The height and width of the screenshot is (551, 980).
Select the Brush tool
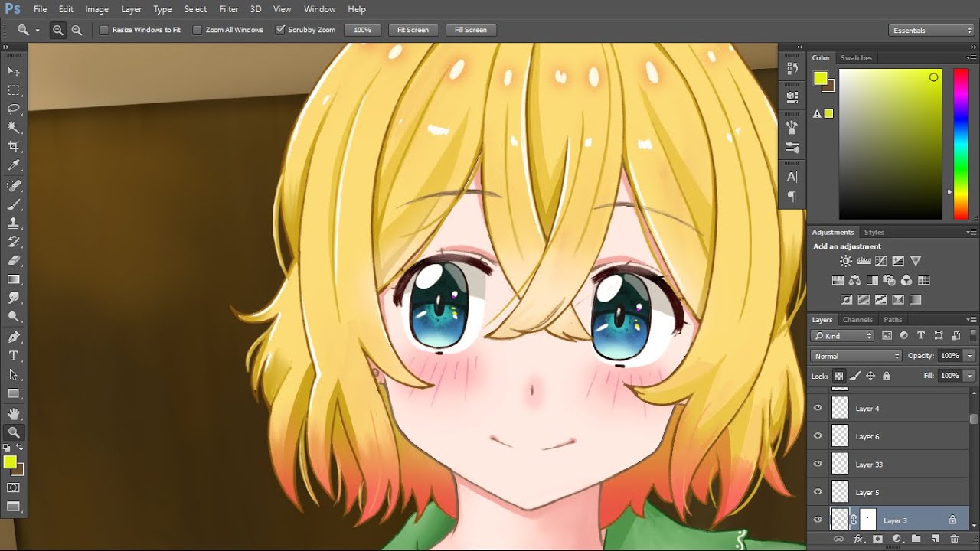tap(14, 204)
